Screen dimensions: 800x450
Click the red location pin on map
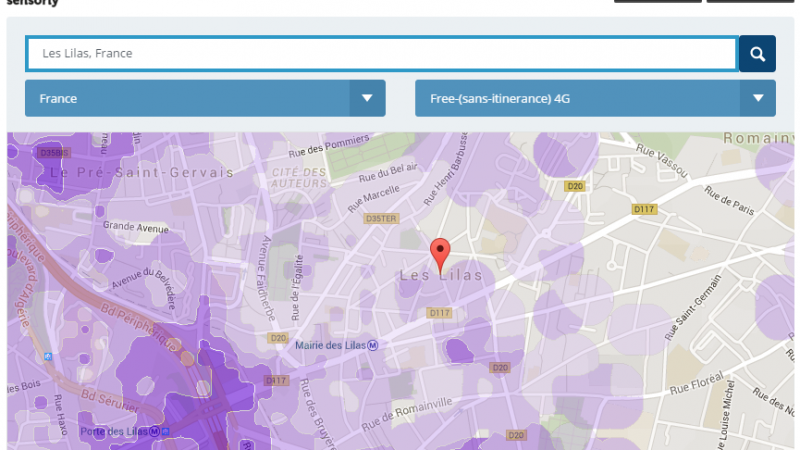pyautogui.click(x=440, y=252)
